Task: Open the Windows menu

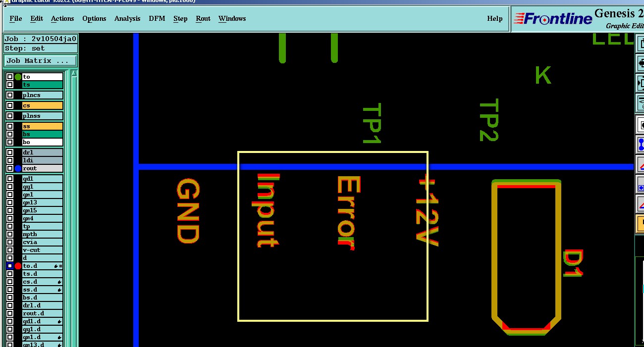Action: [232, 18]
